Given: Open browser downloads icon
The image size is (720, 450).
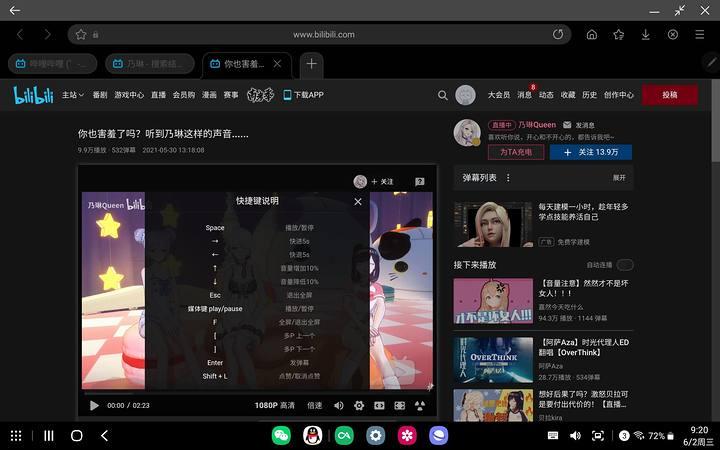Looking at the screenshot, I should click(x=645, y=34).
